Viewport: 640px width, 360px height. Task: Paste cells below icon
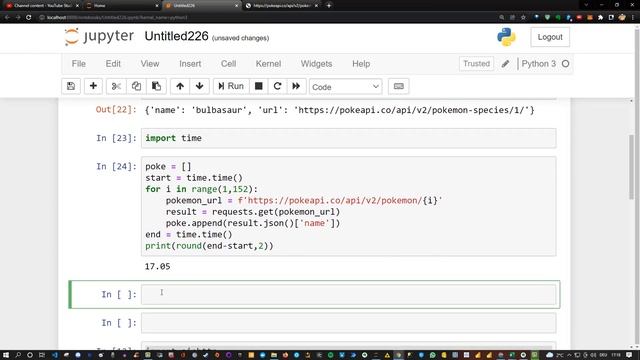point(156,86)
